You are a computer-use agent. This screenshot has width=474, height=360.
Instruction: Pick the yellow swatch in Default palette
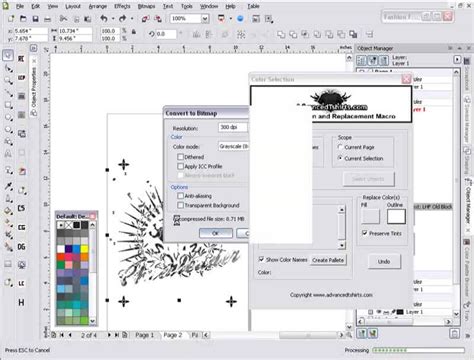click(84, 249)
